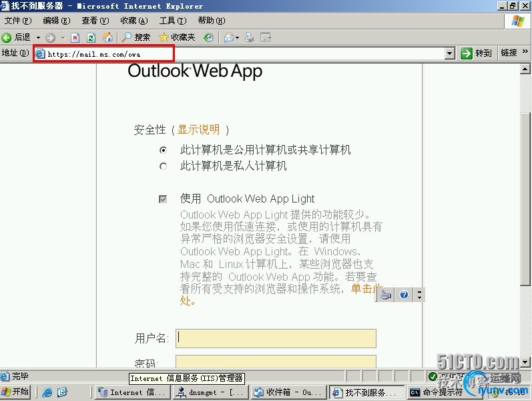Image resolution: width=532 pixels, height=401 pixels.
Task: Select public or shared computer radio option
Action: tap(163, 150)
